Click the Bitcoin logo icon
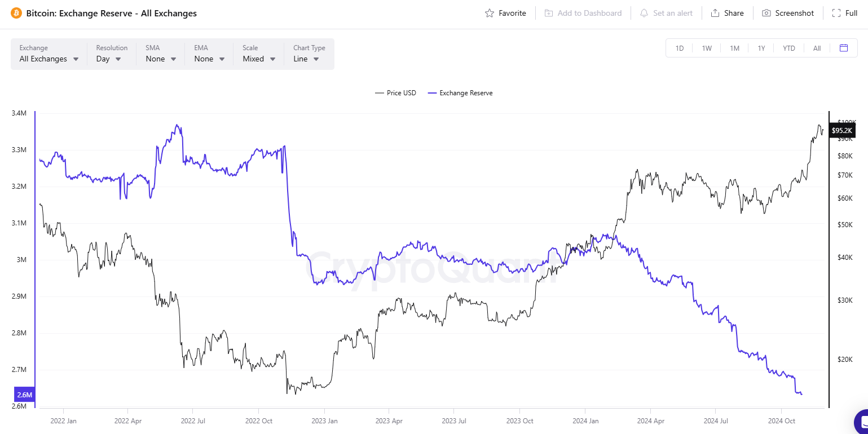 click(x=16, y=13)
